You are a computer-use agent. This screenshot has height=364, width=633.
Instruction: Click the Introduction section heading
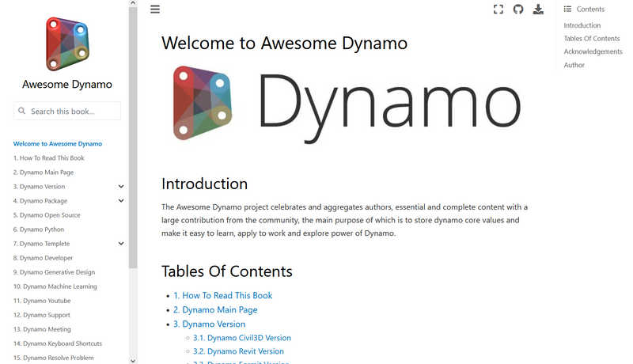click(x=204, y=184)
